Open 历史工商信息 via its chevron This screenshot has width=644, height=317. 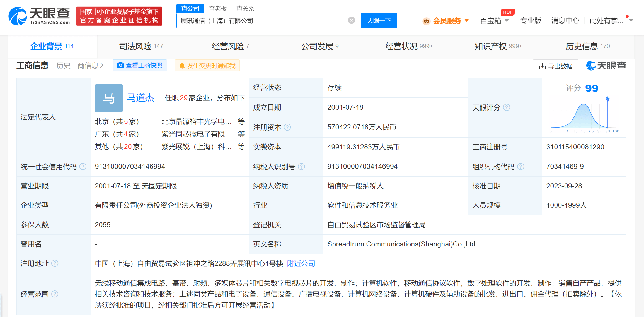click(x=102, y=65)
